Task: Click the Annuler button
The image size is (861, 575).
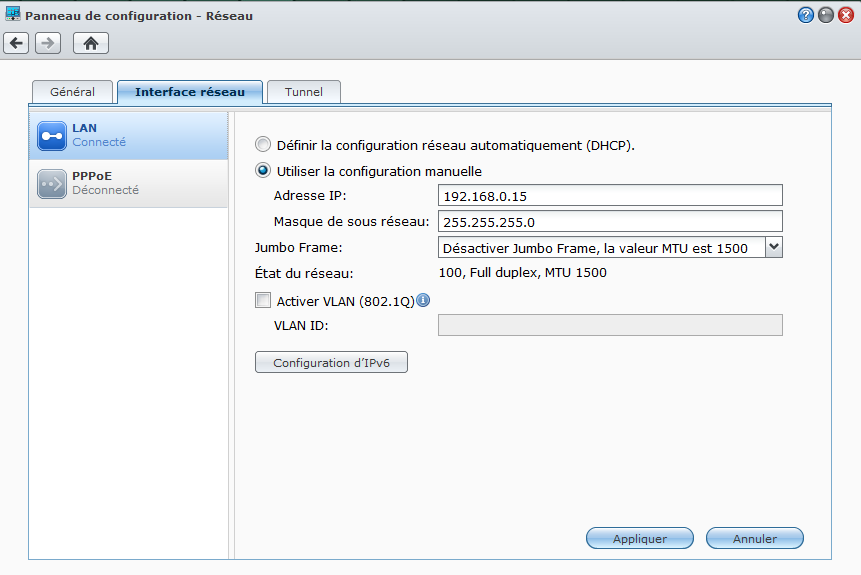Action: (x=755, y=538)
